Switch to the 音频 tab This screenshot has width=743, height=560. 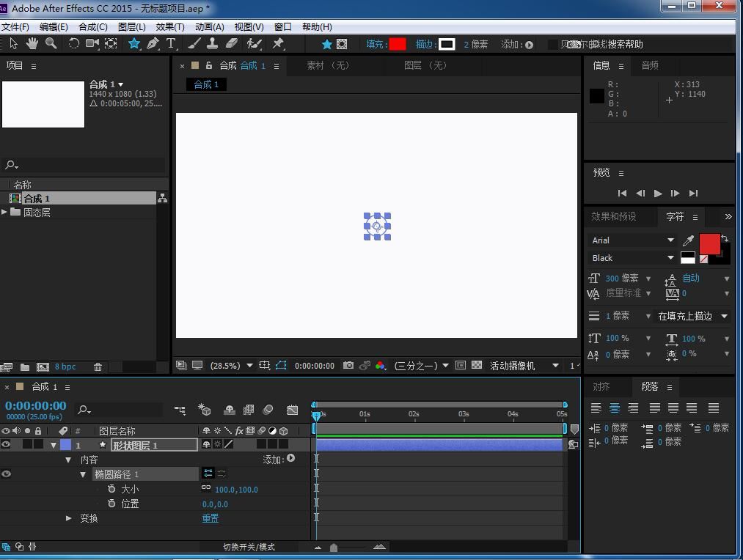point(650,65)
